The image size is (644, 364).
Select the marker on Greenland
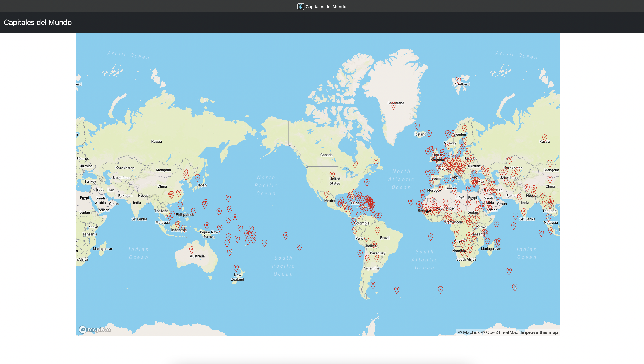tap(393, 106)
